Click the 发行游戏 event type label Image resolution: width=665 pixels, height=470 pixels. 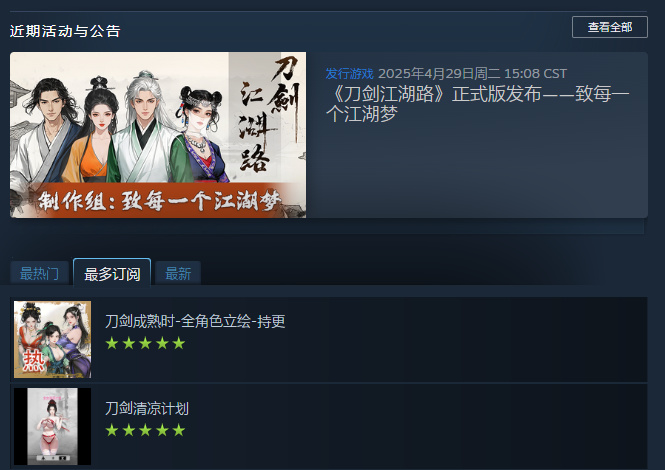(349, 73)
